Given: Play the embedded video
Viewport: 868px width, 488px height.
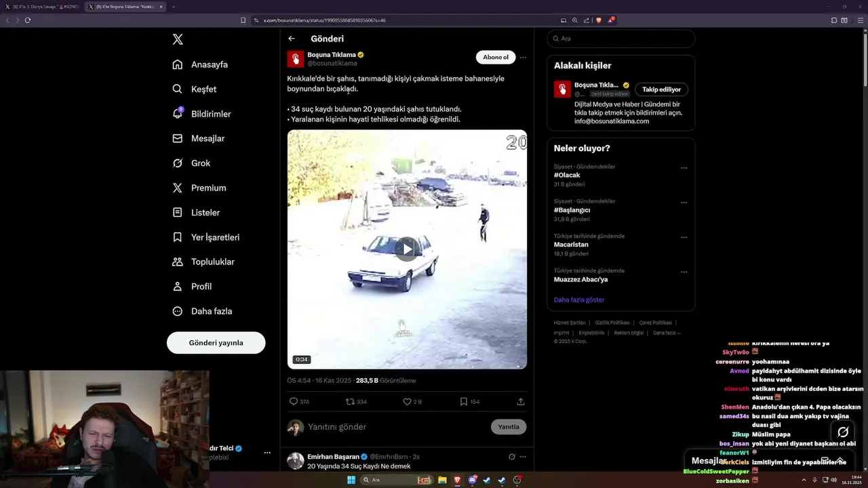Looking at the screenshot, I should click(407, 249).
